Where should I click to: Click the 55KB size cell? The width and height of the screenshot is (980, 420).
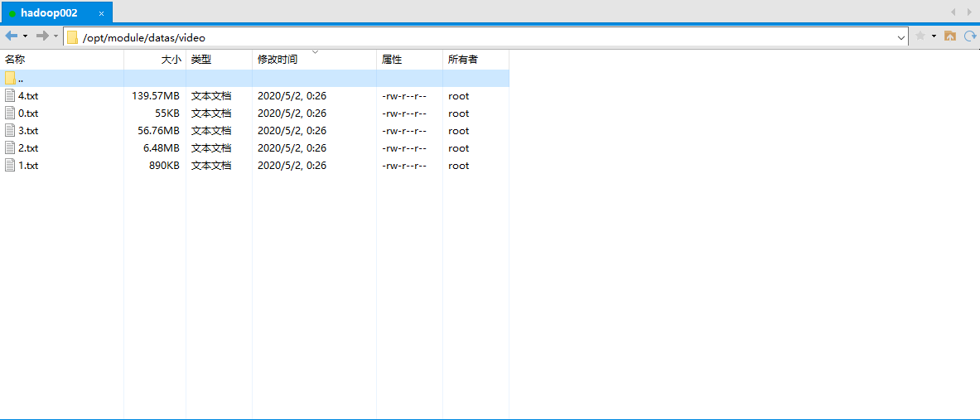click(x=167, y=113)
